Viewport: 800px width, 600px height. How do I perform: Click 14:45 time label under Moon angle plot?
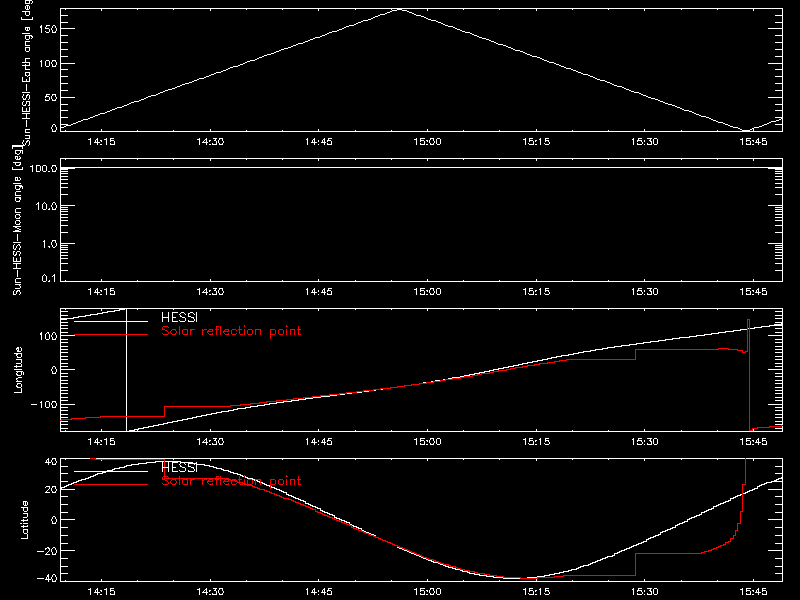click(319, 292)
